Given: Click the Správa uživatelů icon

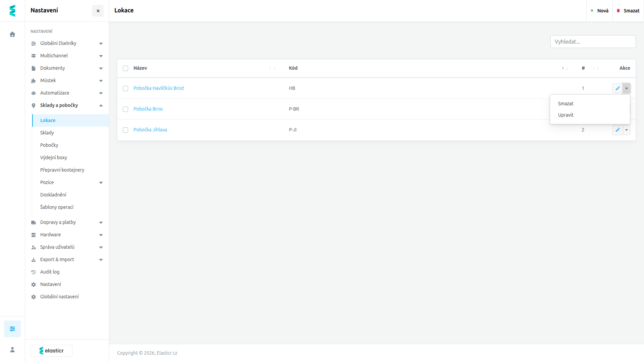Looking at the screenshot, I should click(x=34, y=247).
